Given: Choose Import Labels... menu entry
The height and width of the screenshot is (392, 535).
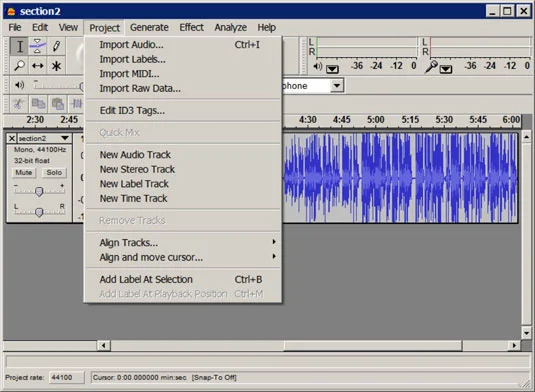Looking at the screenshot, I should (184, 59).
